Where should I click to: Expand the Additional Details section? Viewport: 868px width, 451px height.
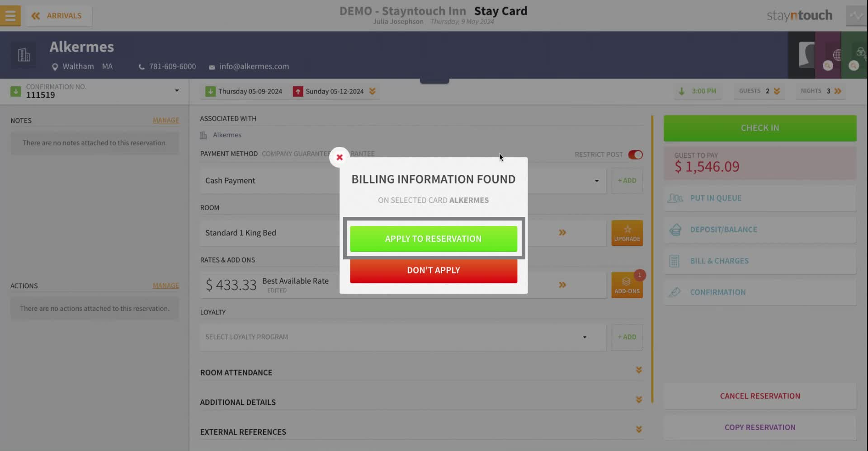pyautogui.click(x=421, y=402)
